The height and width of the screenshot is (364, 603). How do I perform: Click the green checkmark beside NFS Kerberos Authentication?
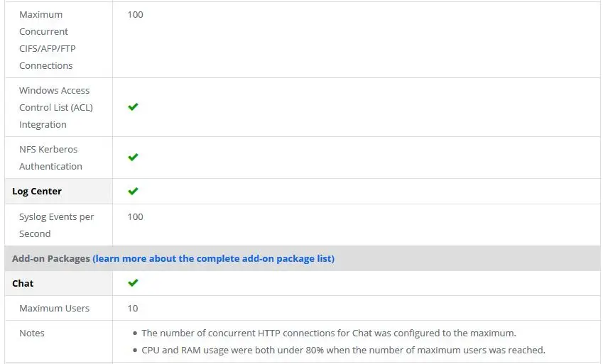pyautogui.click(x=133, y=158)
